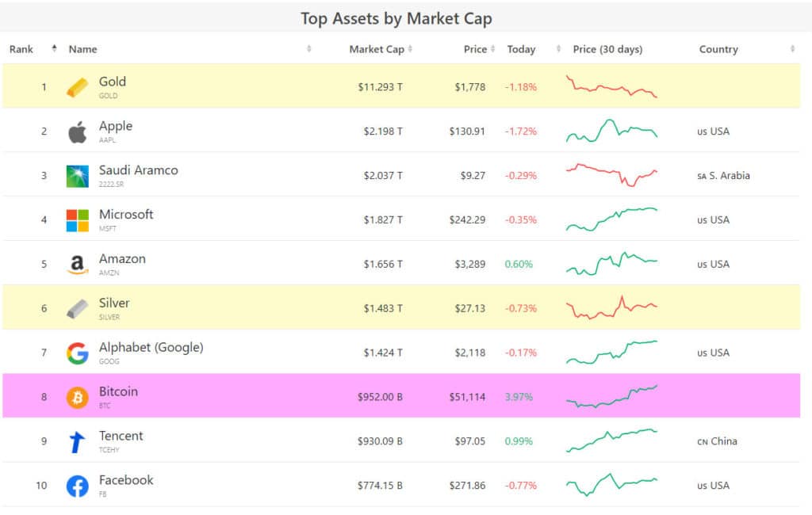Open the Amazon asset link
Image resolution: width=812 pixels, height=515 pixels.
point(122,259)
